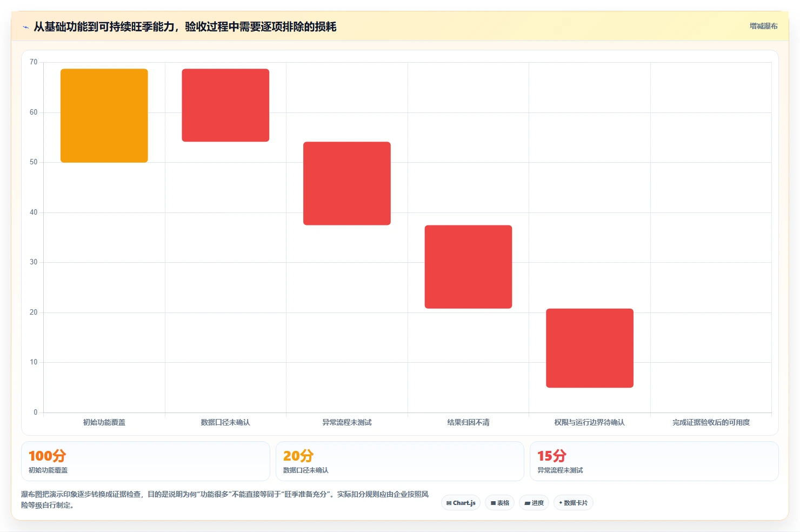The height and width of the screenshot is (532, 800).
Task: Click the red 异常流程未测试 bar
Action: click(347, 183)
